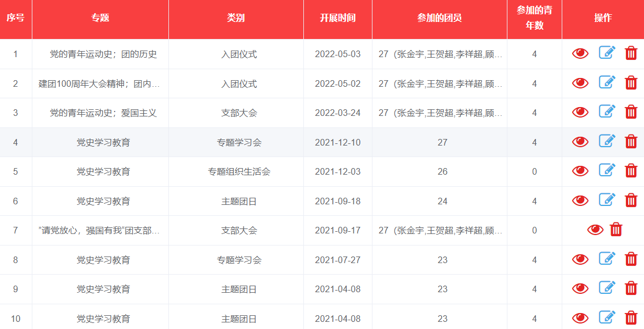Click the 类别 column header
Viewport: 644px width, 329px height.
pyautogui.click(x=236, y=18)
